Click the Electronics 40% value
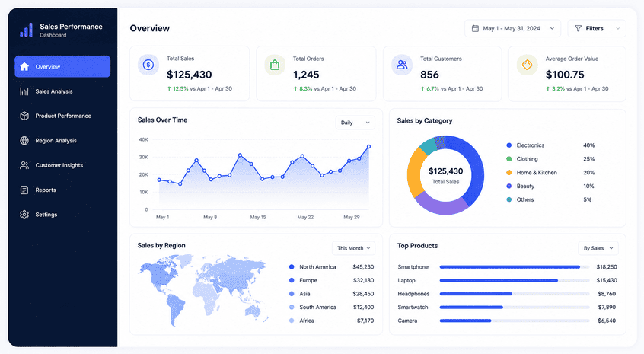644x354 pixels. point(589,145)
